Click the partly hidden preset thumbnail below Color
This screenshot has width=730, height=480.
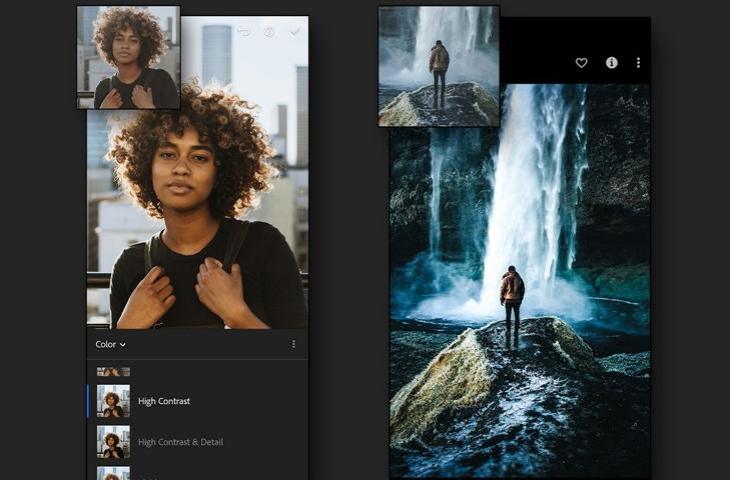113,372
